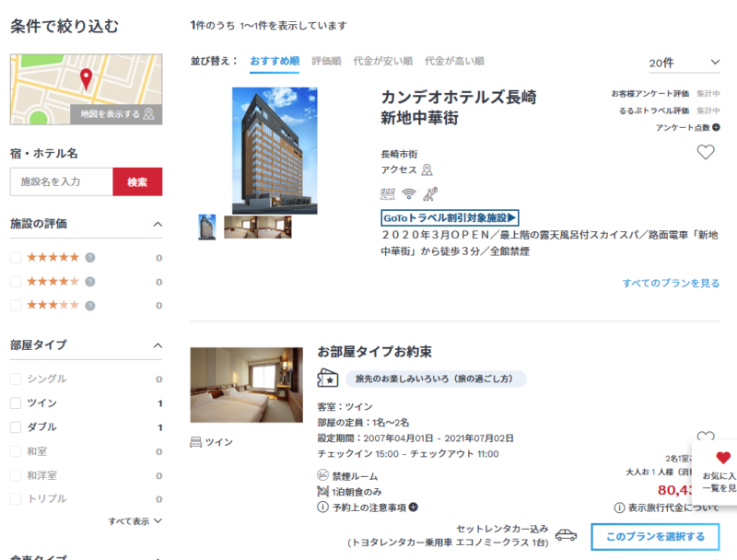Image resolution: width=737 pixels, height=560 pixels.
Task: Collapse the 部屋タイプ section
Action: click(x=158, y=345)
